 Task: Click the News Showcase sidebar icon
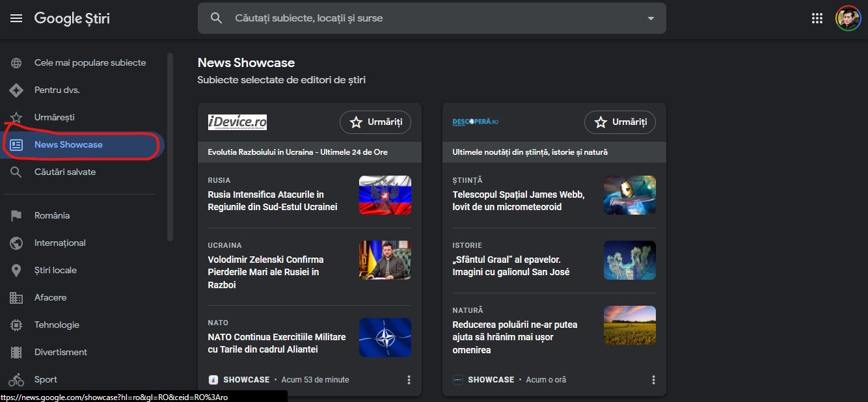click(x=16, y=145)
